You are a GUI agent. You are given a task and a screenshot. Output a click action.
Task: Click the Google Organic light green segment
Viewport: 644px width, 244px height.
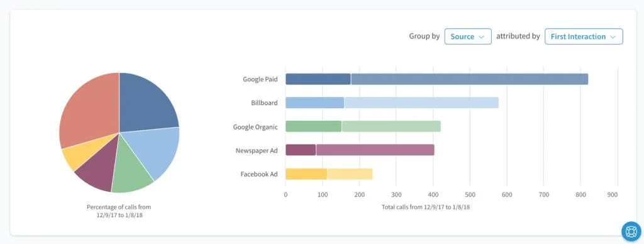(391, 126)
